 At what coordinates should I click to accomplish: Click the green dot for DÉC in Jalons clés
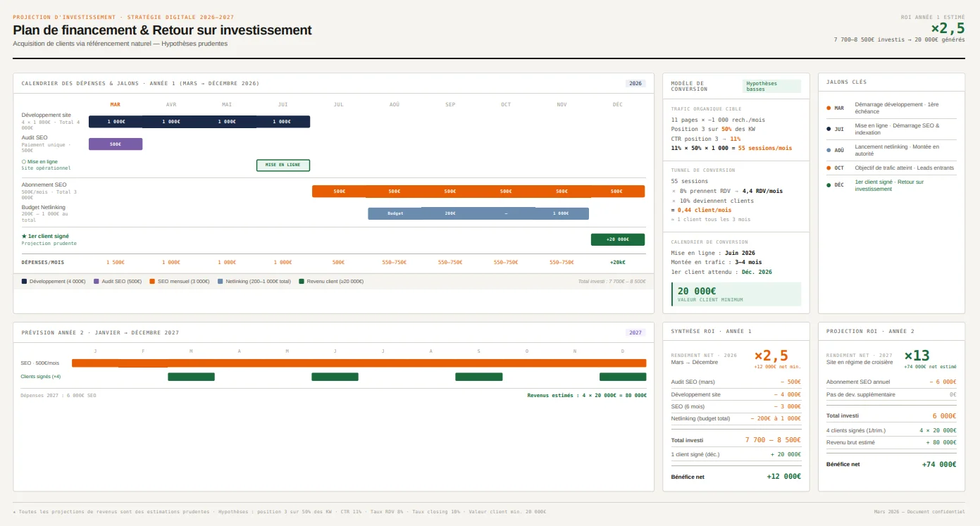coord(829,185)
